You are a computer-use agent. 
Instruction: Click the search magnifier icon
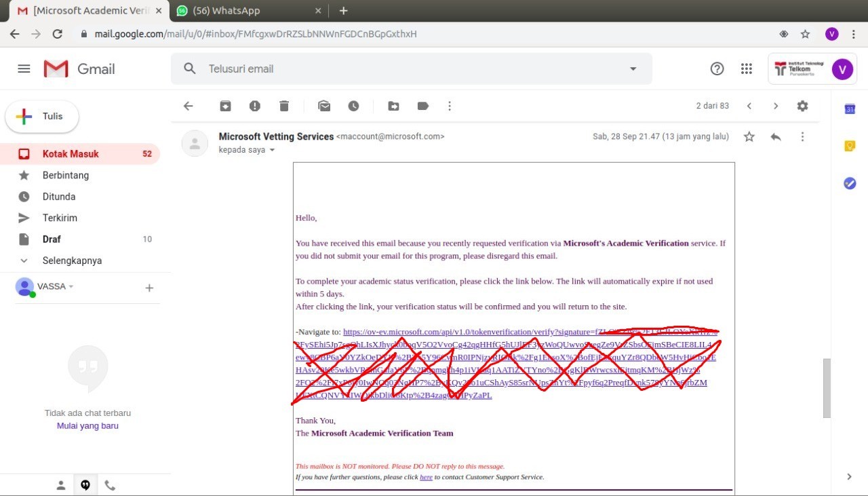(x=190, y=69)
